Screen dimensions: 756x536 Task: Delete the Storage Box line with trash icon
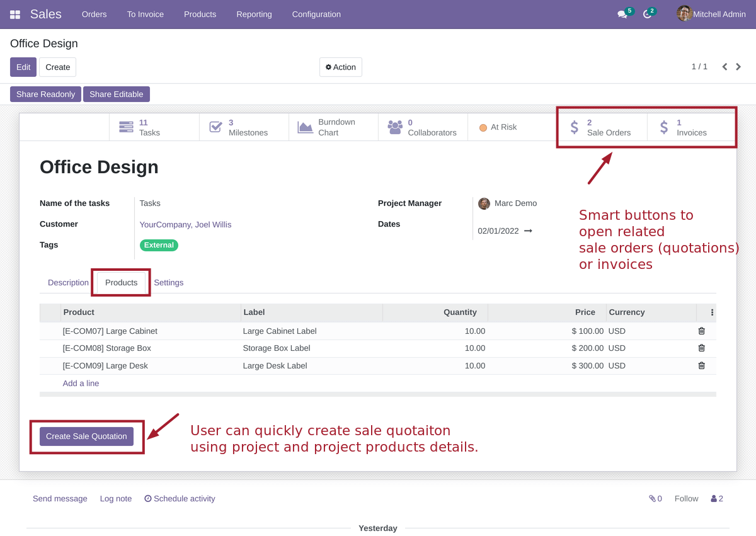pos(701,348)
